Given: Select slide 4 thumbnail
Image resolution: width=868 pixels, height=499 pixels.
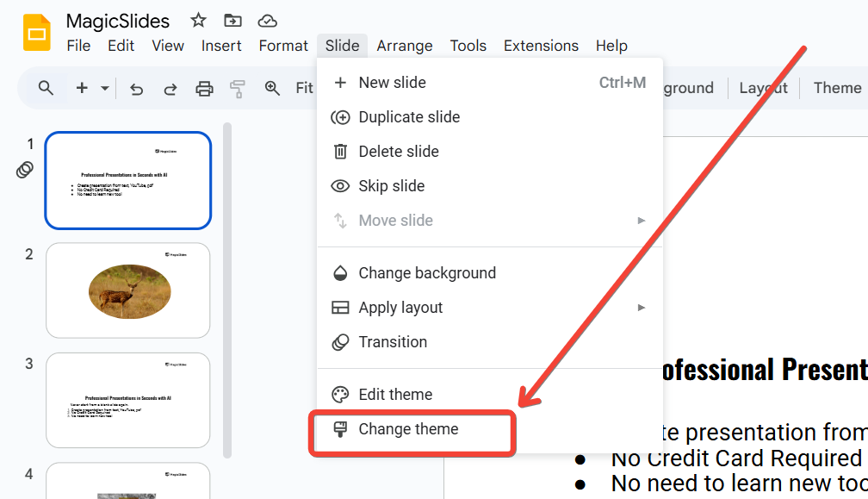Looking at the screenshot, I should coord(127,481).
